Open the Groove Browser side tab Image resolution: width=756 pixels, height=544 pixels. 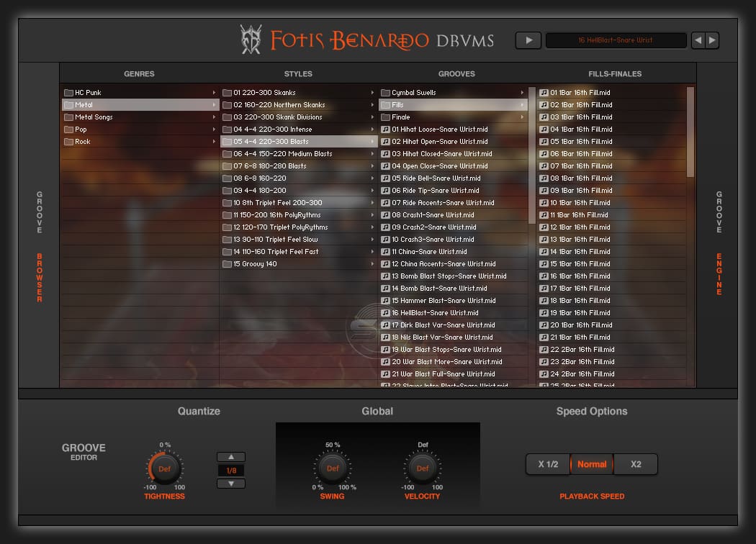point(40,247)
